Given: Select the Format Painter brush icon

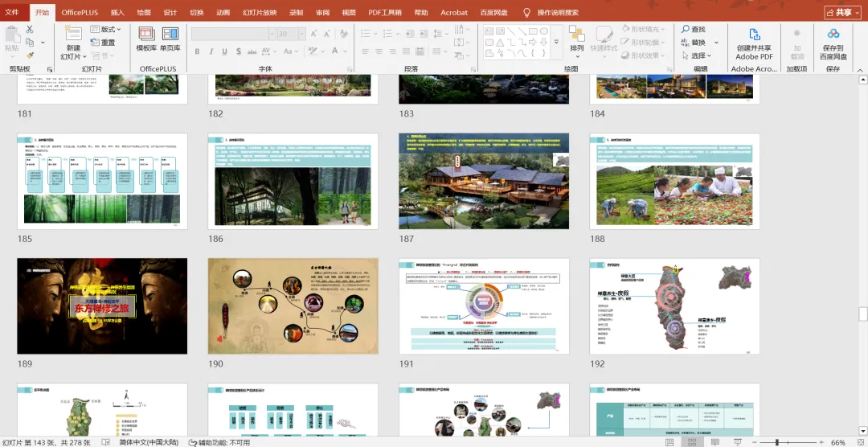Looking at the screenshot, I should pyautogui.click(x=30, y=55).
